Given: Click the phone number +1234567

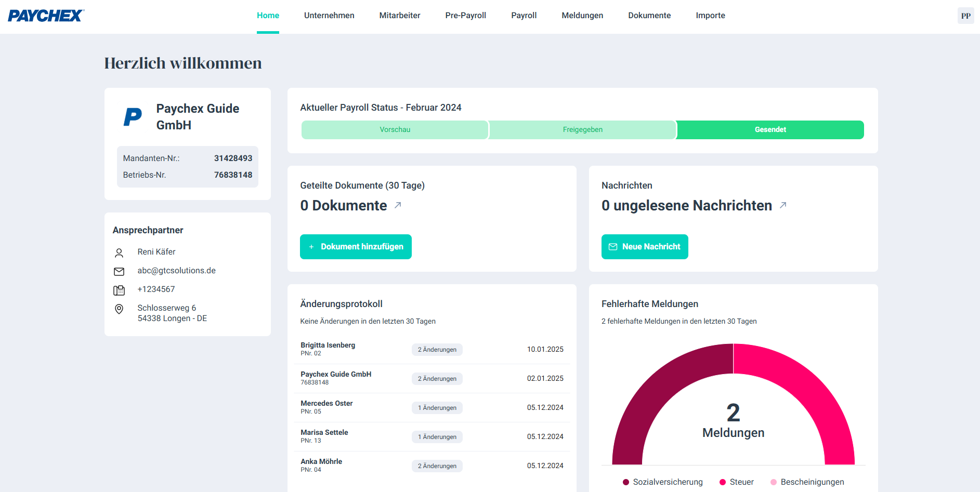Looking at the screenshot, I should pos(156,289).
